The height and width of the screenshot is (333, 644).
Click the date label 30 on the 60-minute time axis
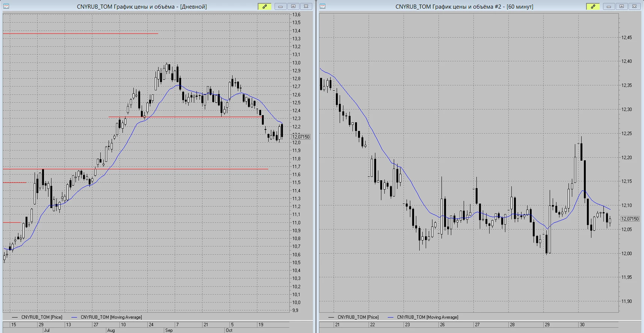click(582, 325)
